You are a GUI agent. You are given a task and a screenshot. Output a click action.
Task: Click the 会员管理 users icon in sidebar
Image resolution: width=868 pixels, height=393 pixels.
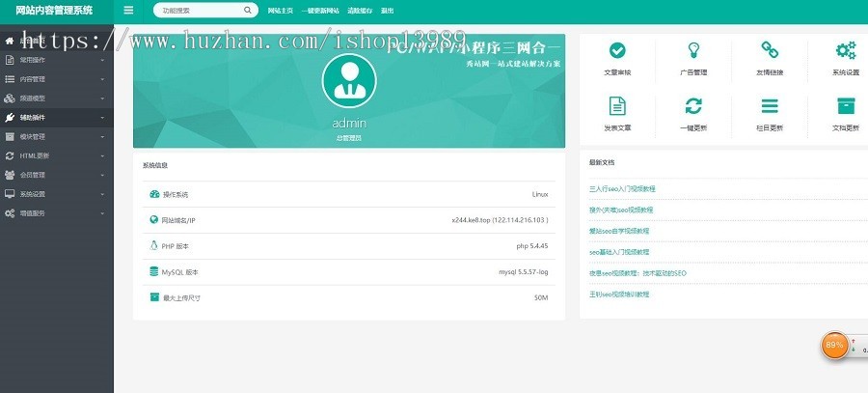10,175
